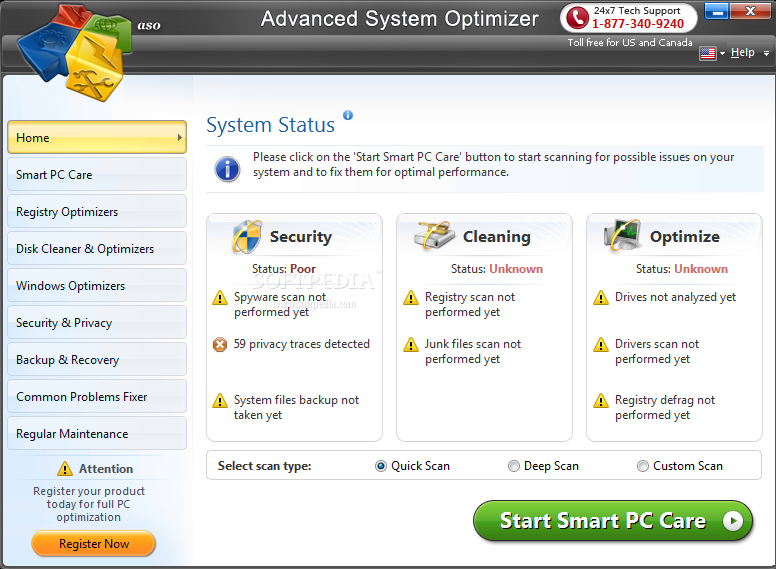776x569 pixels.
Task: Click 'System files backup not taken yet'
Action: (296, 407)
